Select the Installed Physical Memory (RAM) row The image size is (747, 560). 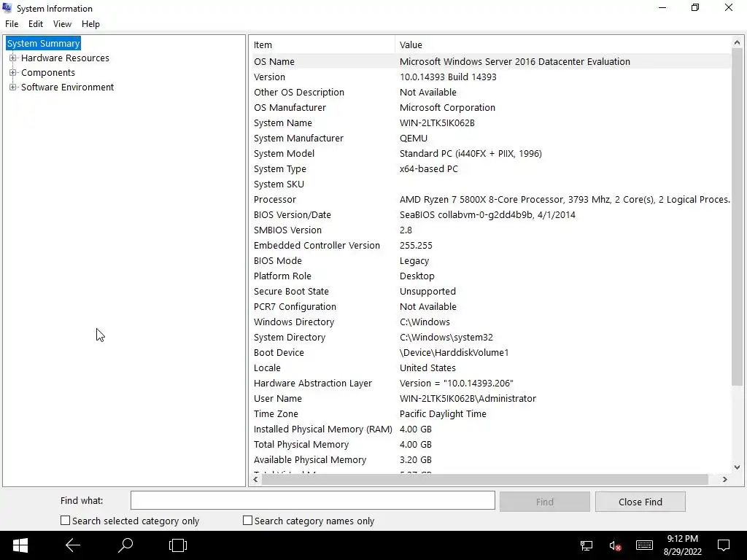click(x=491, y=429)
